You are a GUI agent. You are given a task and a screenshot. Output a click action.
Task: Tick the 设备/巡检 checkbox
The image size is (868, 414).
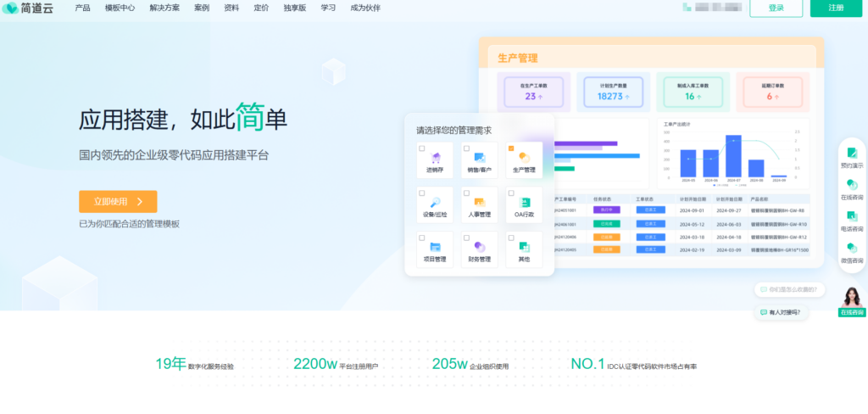click(422, 193)
